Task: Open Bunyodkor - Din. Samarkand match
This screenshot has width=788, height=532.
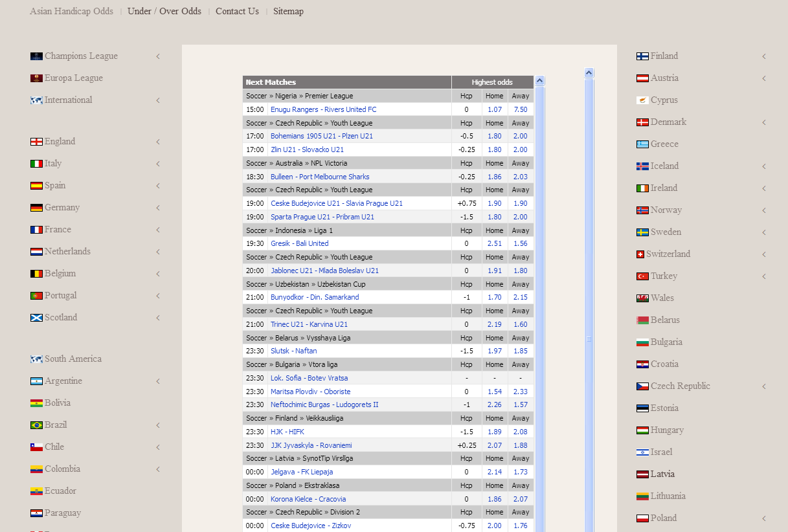Action: point(315,297)
